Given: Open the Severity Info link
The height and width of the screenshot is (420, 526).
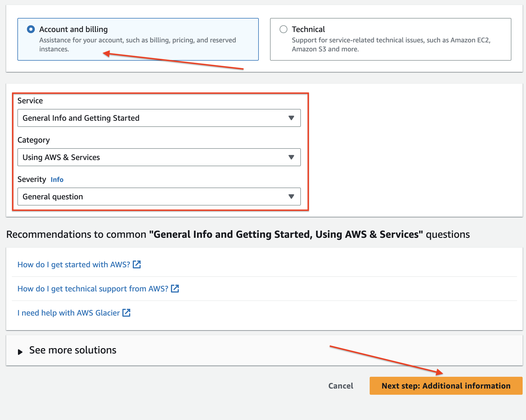Looking at the screenshot, I should [x=57, y=180].
